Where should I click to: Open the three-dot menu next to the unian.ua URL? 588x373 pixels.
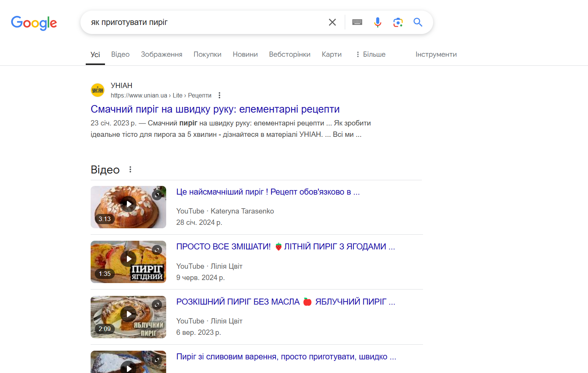(x=219, y=95)
